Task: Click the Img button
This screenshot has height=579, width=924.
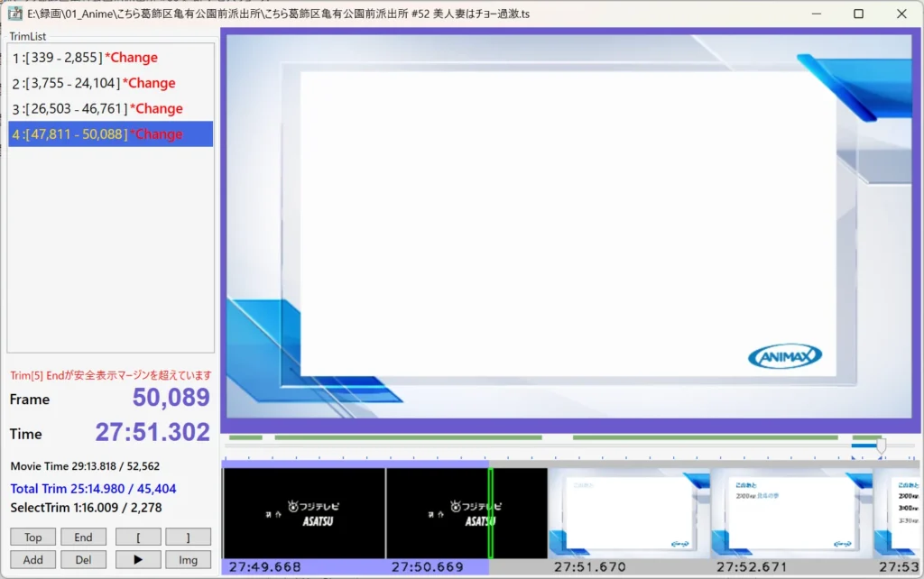Action: (188, 559)
